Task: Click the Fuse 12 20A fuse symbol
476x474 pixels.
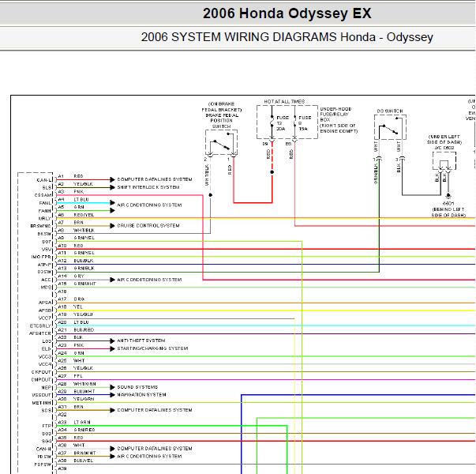Action: (272, 122)
